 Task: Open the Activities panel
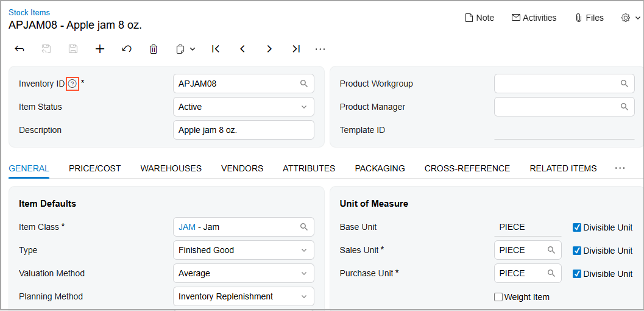[534, 18]
